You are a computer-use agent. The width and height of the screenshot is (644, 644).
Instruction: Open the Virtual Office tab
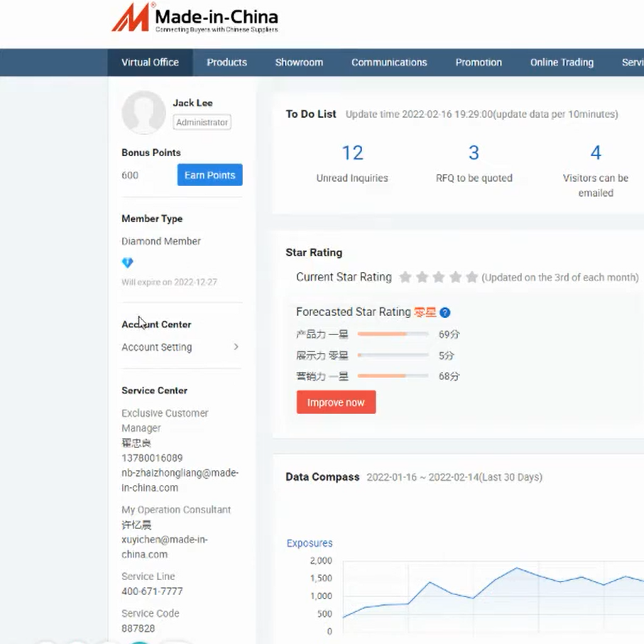click(150, 62)
